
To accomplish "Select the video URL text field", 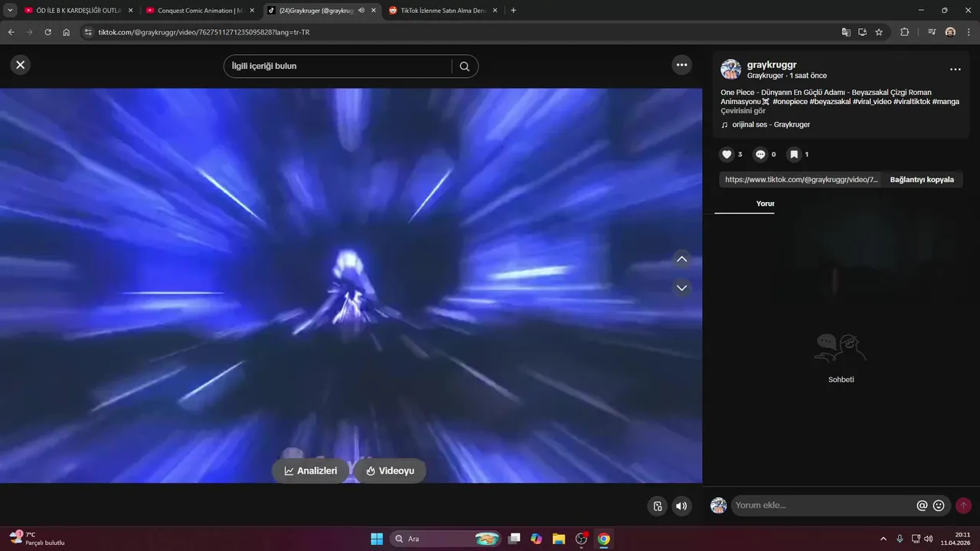I will (801, 180).
